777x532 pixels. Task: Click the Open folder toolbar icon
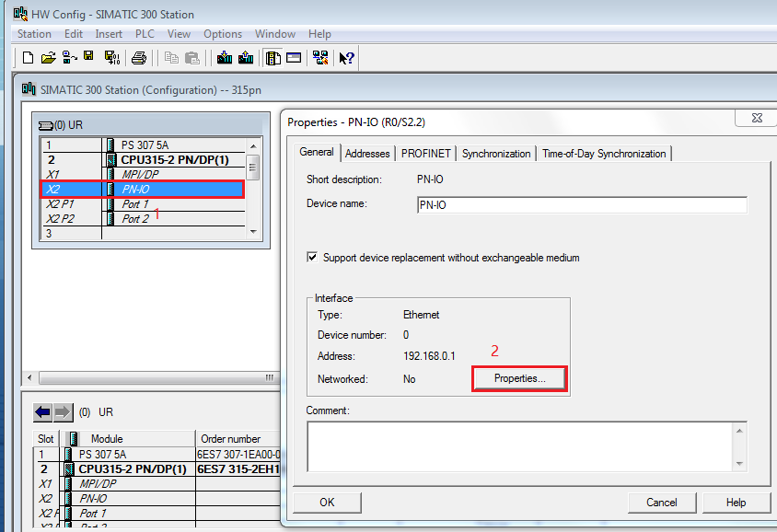coord(48,58)
